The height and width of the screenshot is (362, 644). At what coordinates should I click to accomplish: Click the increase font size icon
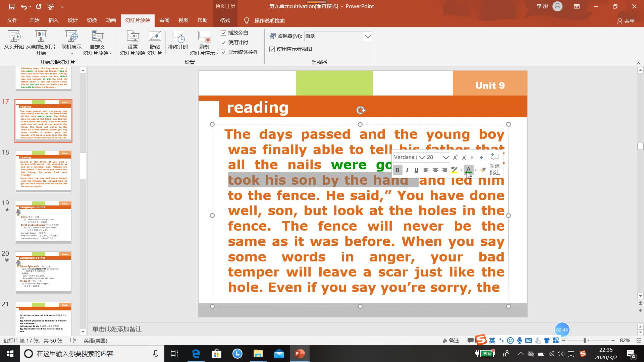(x=455, y=157)
